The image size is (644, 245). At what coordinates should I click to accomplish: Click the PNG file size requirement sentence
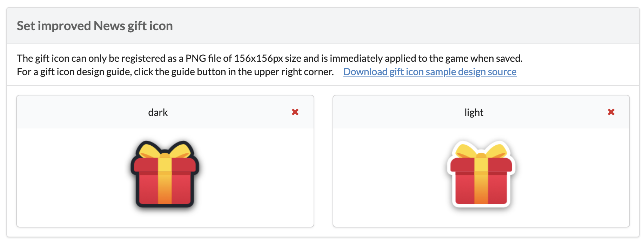click(x=270, y=58)
